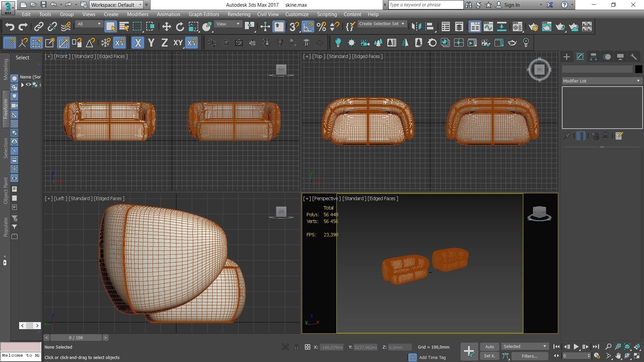Viewport: 644px width, 362px height.
Task: Toggle the selection lock icon in status bar
Action: (x=297, y=347)
